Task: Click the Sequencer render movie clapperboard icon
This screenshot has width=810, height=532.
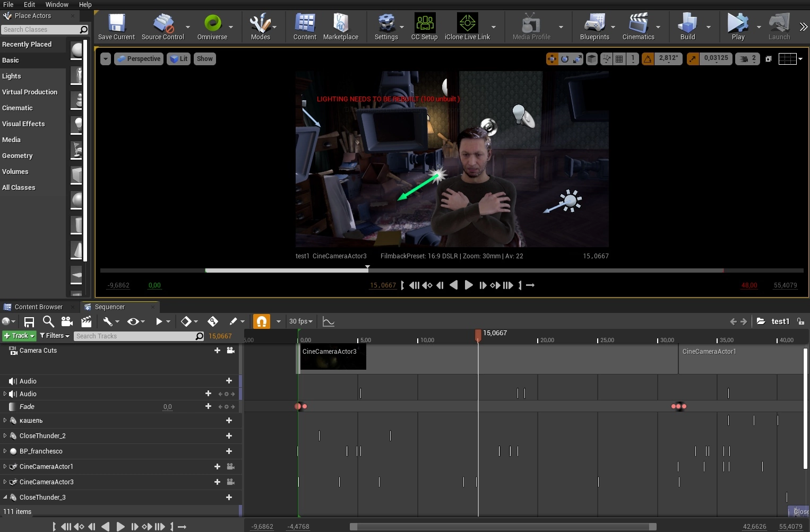Action: [86, 321]
